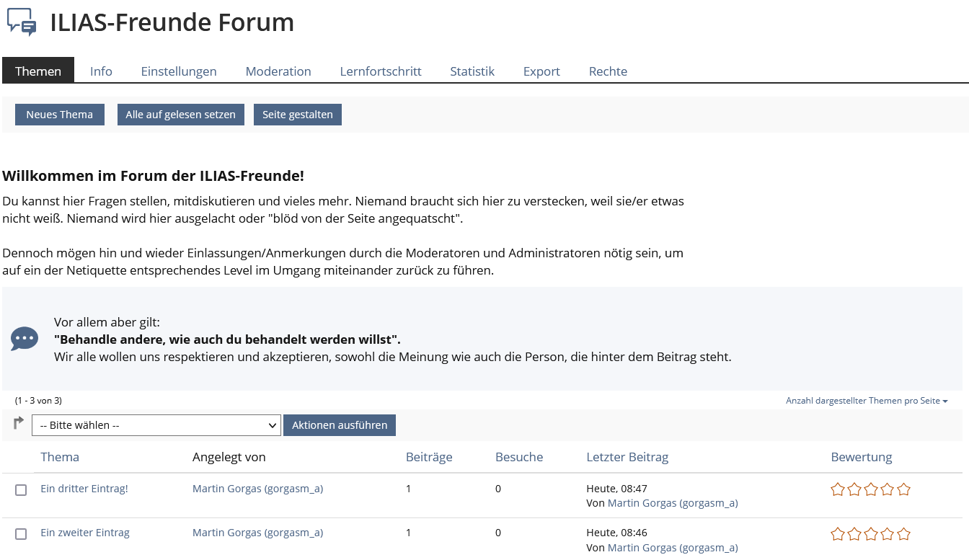
Task: Sort the table by the Beiträge column
Action: click(x=429, y=457)
